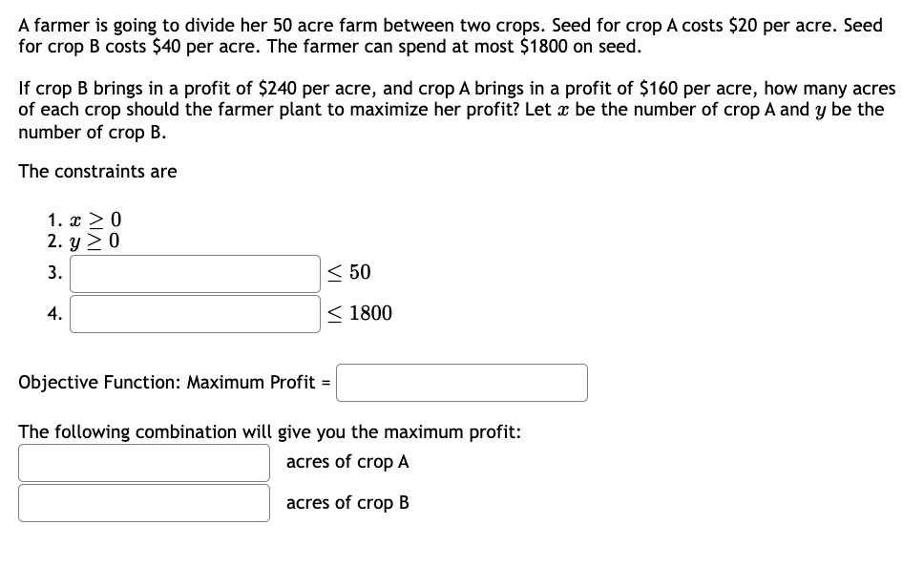Click constraint 2 showing y ≥ 0
This screenshot has width=924, height=567.
81,240
